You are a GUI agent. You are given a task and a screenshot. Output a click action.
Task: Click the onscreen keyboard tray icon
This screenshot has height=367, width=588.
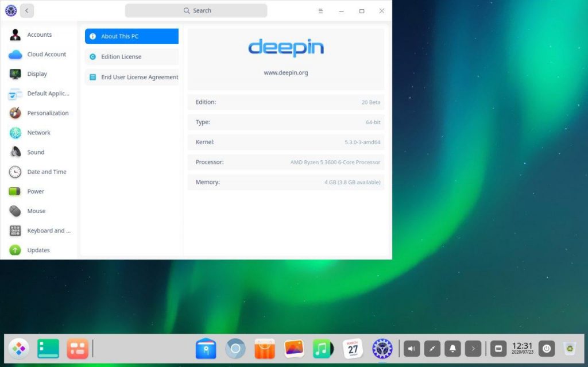[x=498, y=349]
